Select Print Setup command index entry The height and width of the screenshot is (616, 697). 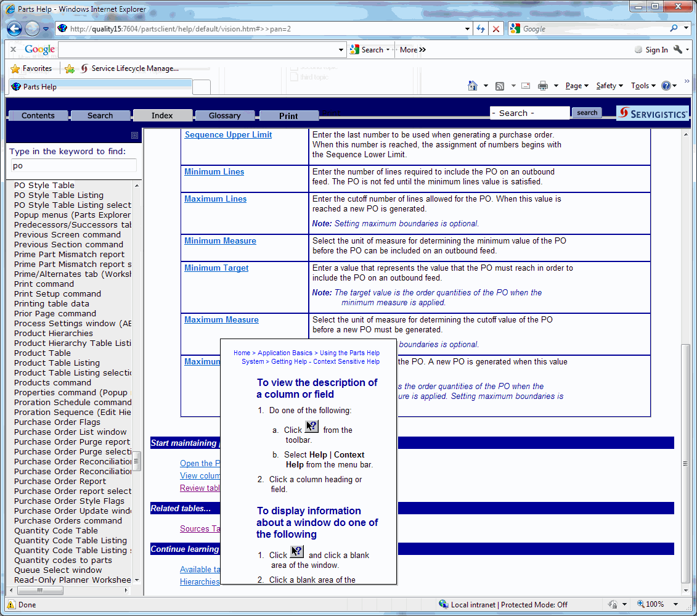click(x=57, y=294)
